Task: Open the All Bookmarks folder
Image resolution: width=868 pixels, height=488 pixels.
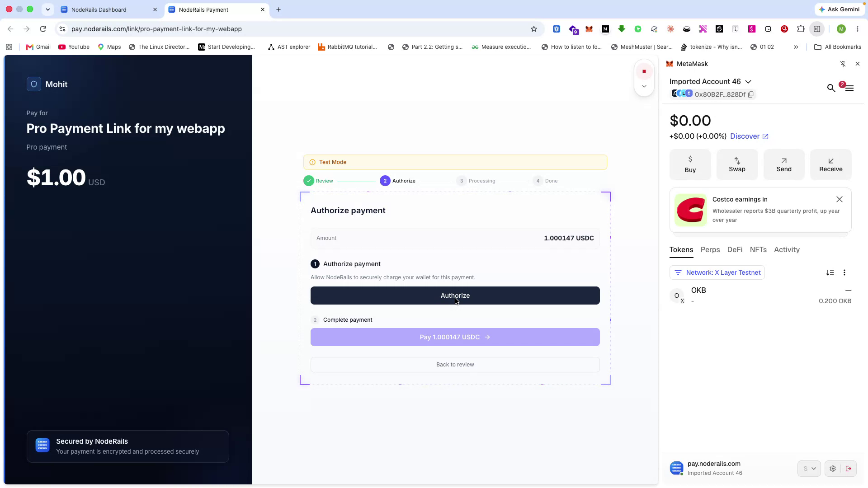Action: (x=838, y=47)
